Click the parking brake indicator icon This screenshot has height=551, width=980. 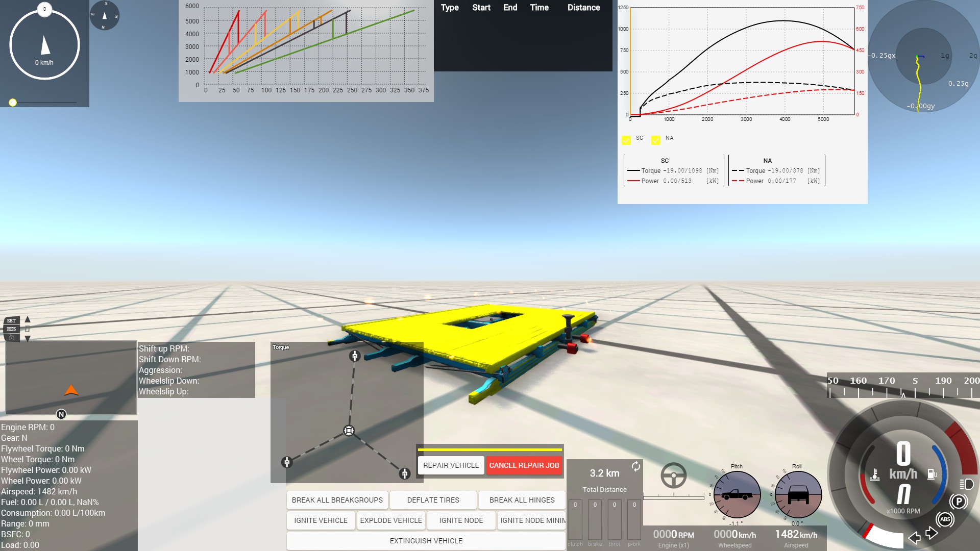[x=959, y=502]
